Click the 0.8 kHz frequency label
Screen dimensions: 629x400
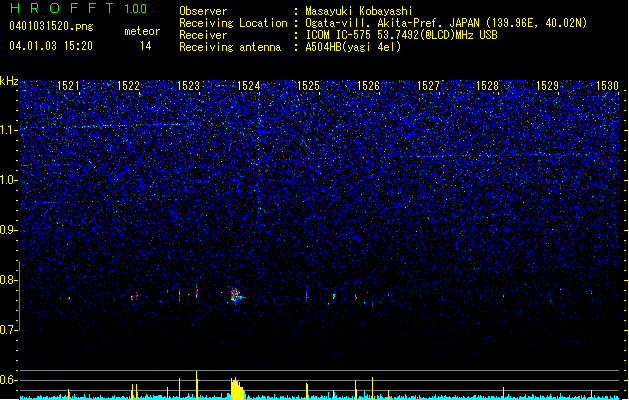pyautogui.click(x=8, y=280)
